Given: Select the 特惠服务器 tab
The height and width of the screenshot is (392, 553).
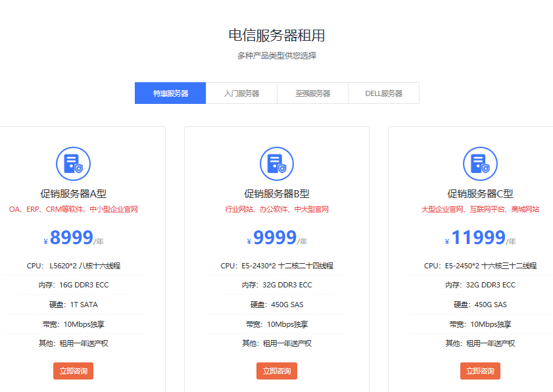Looking at the screenshot, I should click(x=170, y=93).
